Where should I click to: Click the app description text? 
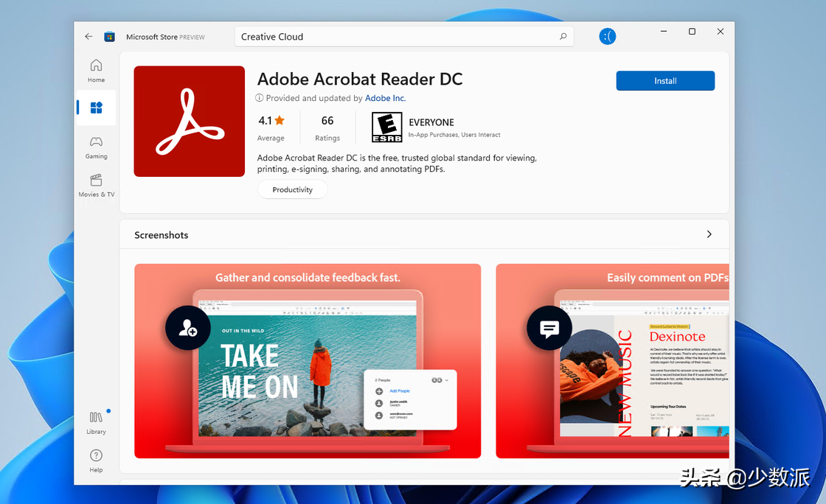397,163
